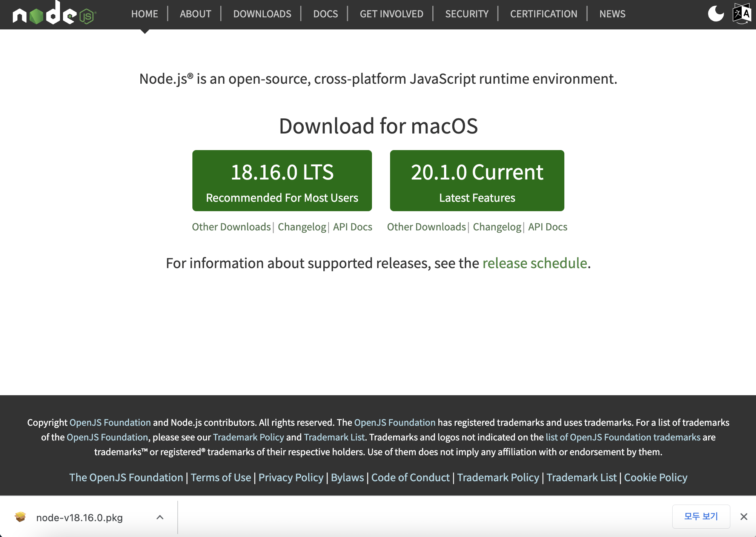The width and height of the screenshot is (756, 537).
Task: Open Other Downloads under 18.16.0 LTS
Action: pos(231,227)
